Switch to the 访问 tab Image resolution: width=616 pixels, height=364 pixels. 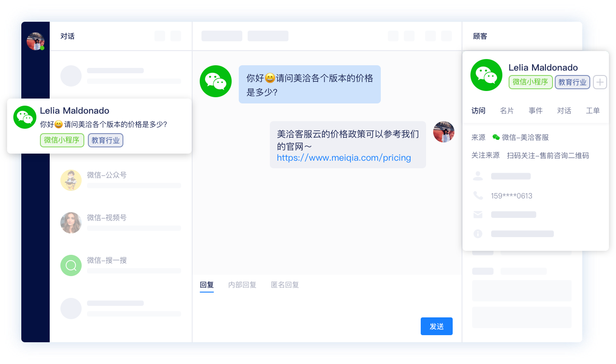click(x=478, y=111)
